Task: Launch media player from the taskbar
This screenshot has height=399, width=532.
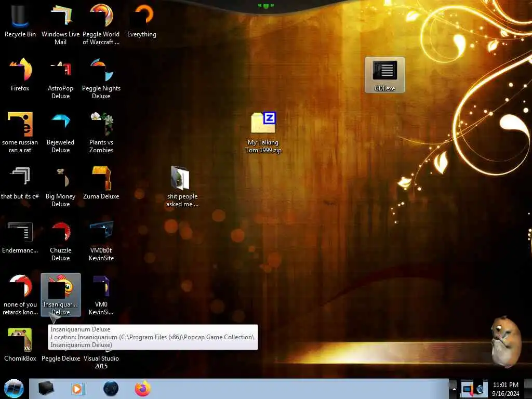Action: click(77, 389)
